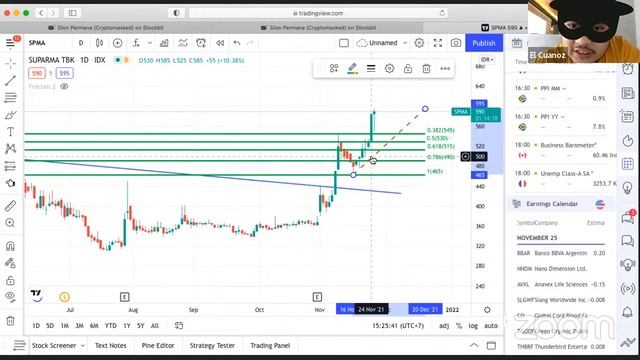640x360 pixels.
Task: Click the Publish button
Action: click(x=484, y=43)
